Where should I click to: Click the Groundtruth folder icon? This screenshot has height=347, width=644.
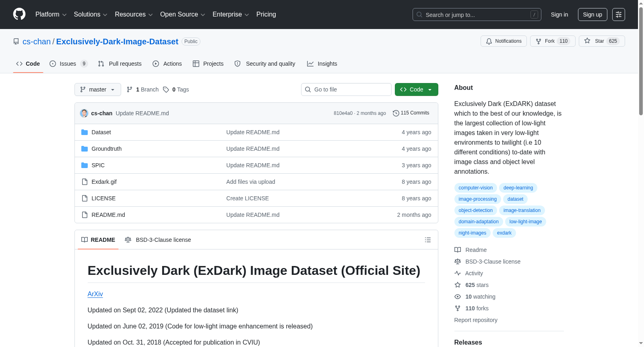[85, 149]
